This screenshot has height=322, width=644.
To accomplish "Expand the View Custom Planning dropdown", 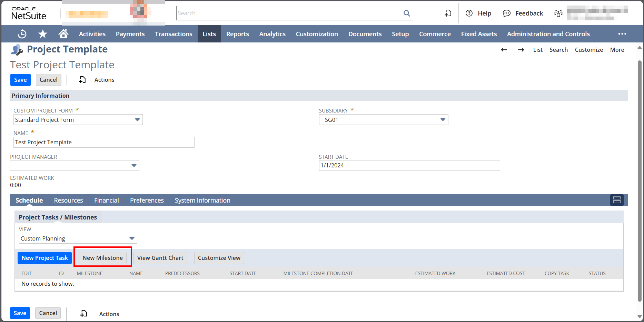I will click(132, 238).
